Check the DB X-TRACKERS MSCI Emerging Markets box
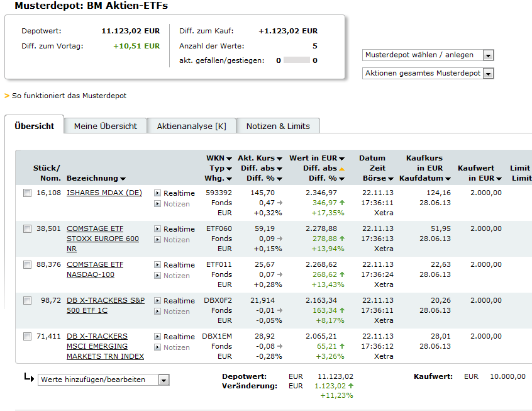The height and width of the screenshot is (411, 532). click(x=27, y=337)
